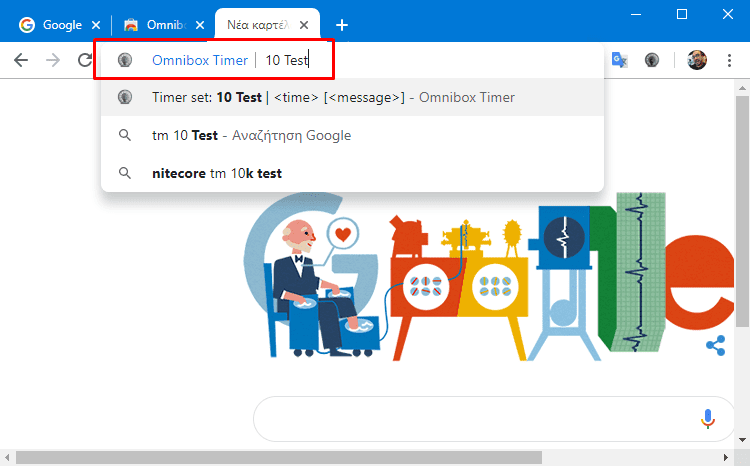Click the Google search box
Viewport: 750px width, 466px height.
(x=494, y=419)
